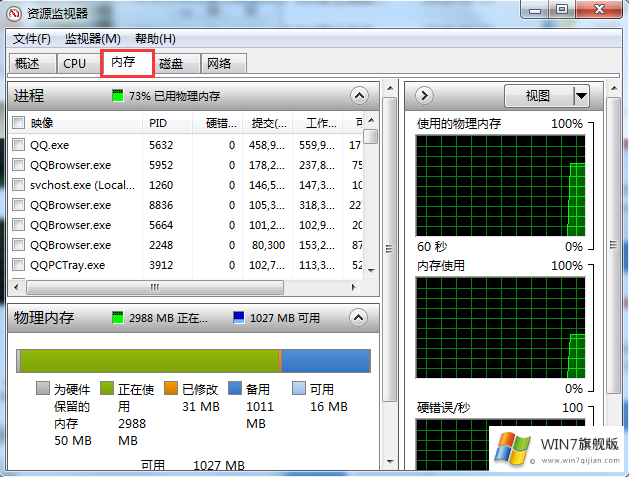Switch to the CPU tab
The image size is (629, 477).
click(x=79, y=63)
